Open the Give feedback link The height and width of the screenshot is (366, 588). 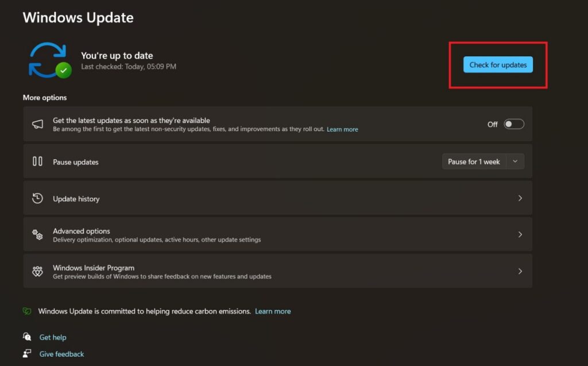point(61,354)
